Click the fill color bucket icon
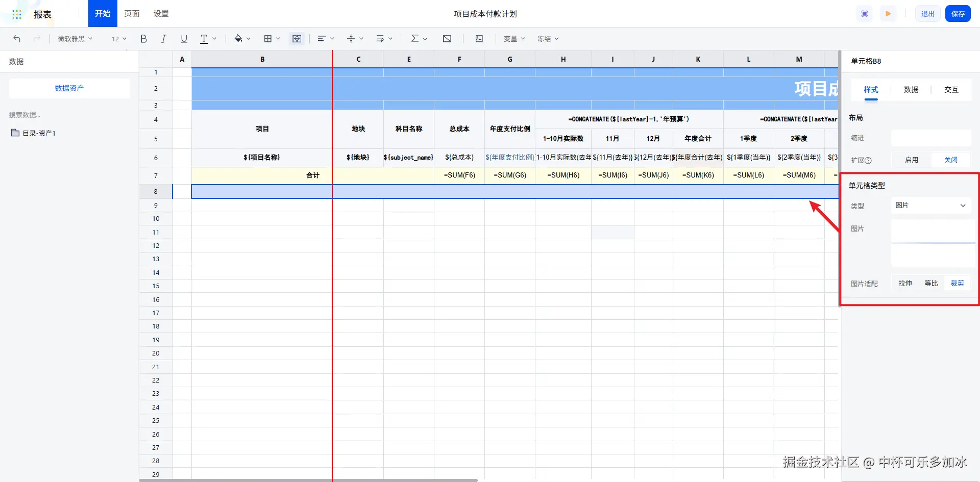 pyautogui.click(x=238, y=39)
